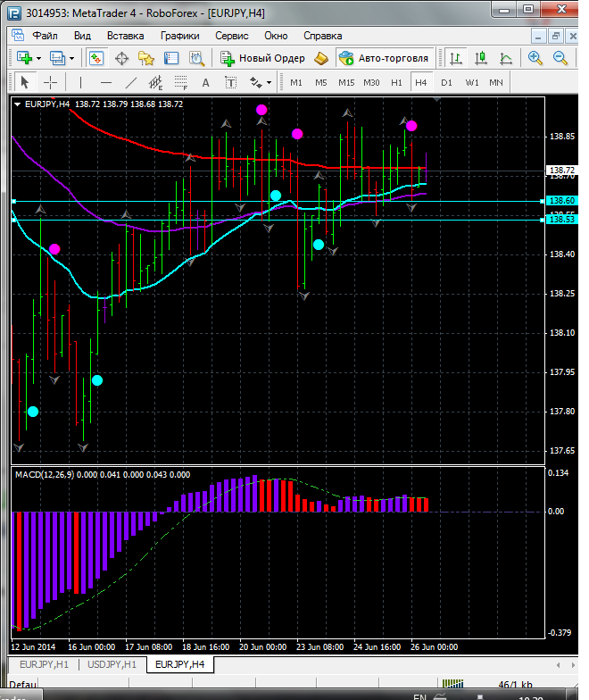Switch timeframe to D1

pyautogui.click(x=446, y=82)
